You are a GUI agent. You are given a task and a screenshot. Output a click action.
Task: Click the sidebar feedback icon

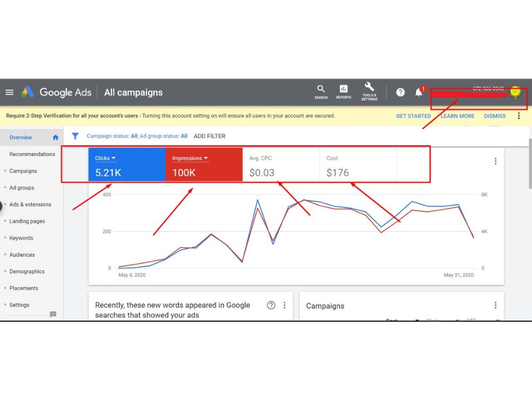[x=53, y=314]
